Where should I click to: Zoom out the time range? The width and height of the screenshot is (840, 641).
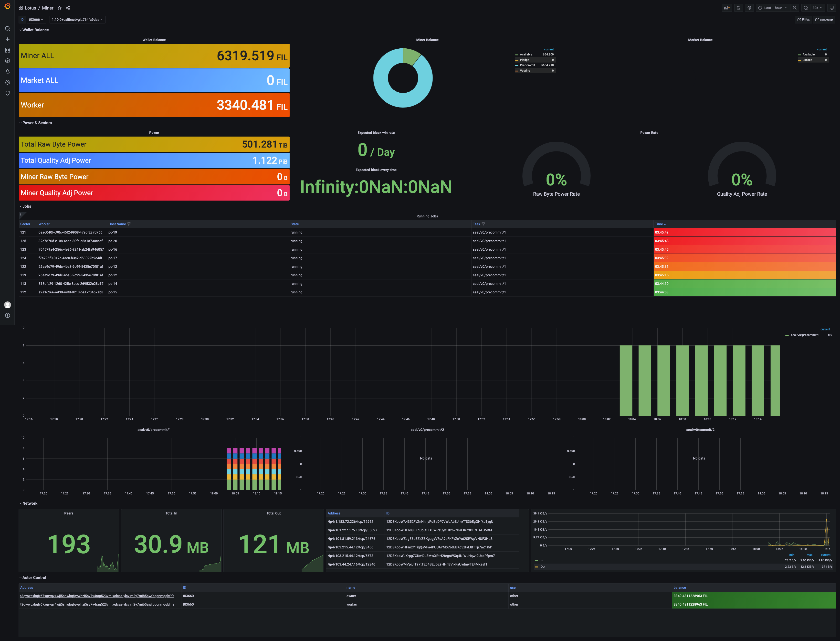click(x=795, y=8)
